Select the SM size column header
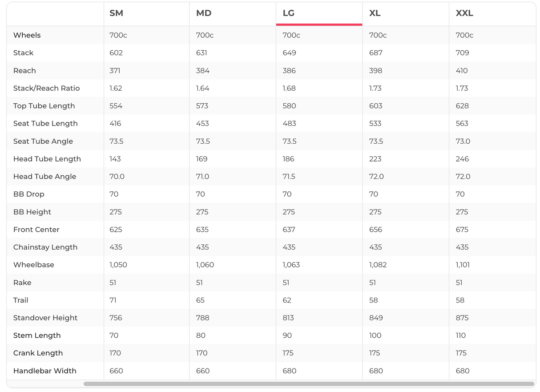Screen dimensions: 540x392 pos(116,13)
